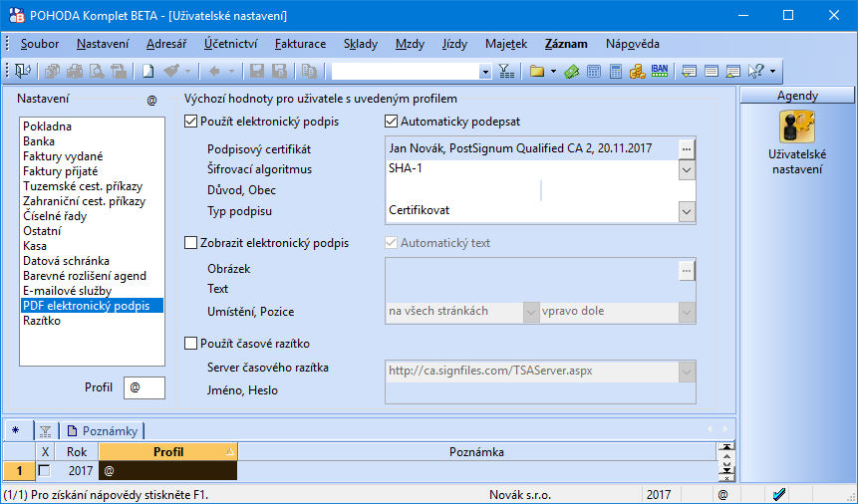Open the 'vpravo dole' position dropdown
Screen dimensions: 858x504
point(687,312)
